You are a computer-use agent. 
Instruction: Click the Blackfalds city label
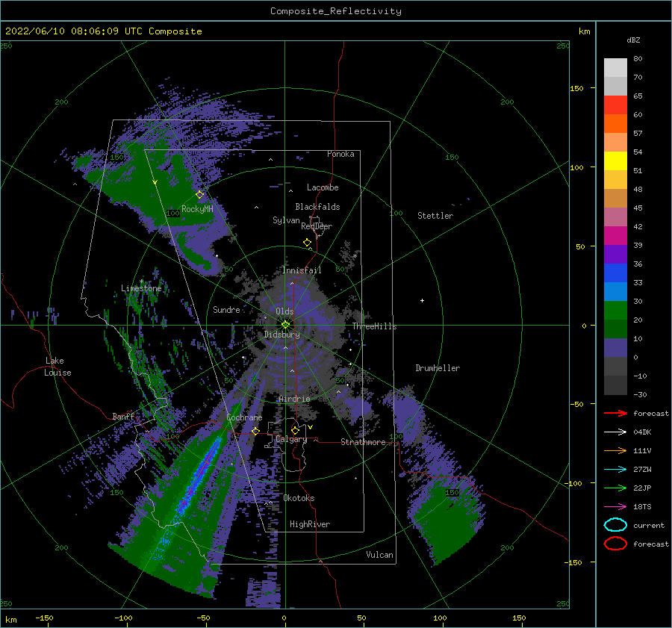click(x=317, y=207)
